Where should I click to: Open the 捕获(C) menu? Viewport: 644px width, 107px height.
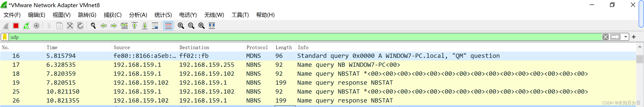(x=113, y=15)
